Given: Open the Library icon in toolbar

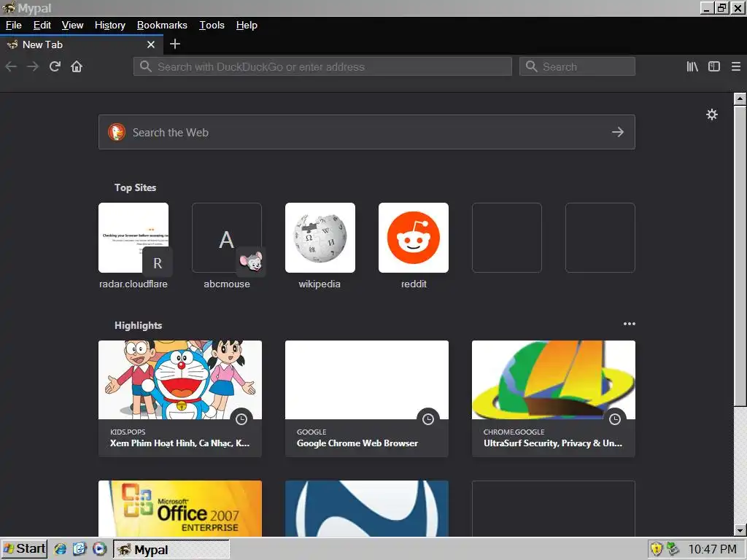Looking at the screenshot, I should [x=692, y=66].
